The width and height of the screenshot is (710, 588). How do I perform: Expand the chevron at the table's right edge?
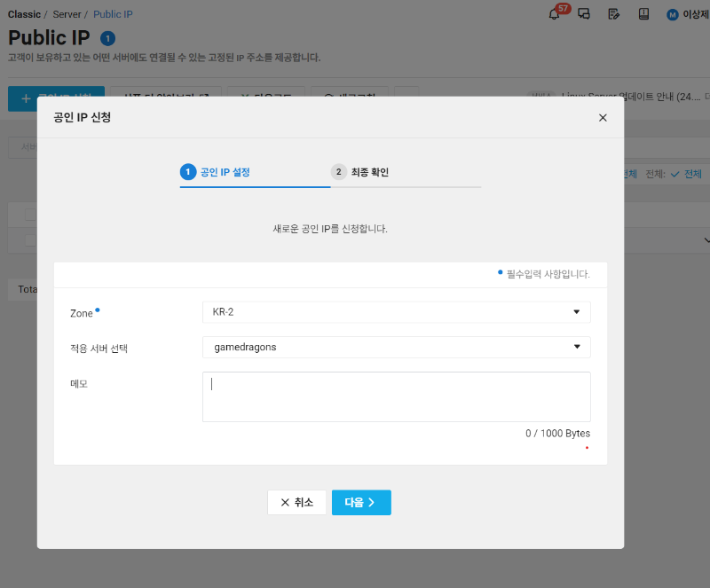coord(706,239)
